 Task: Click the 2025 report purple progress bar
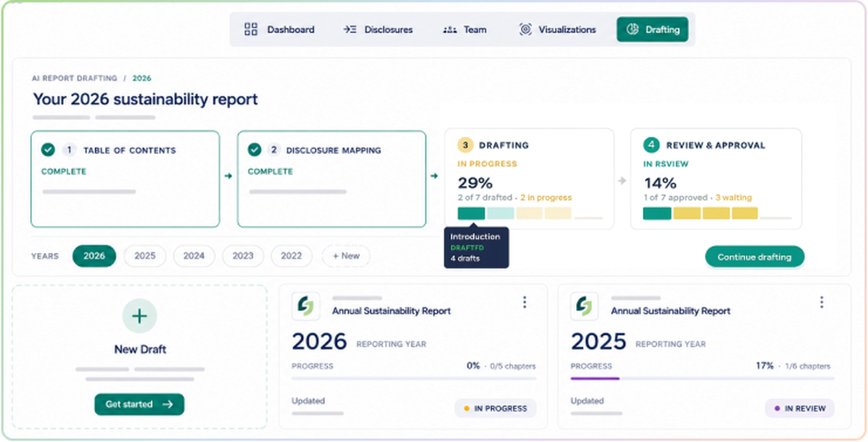click(x=595, y=379)
